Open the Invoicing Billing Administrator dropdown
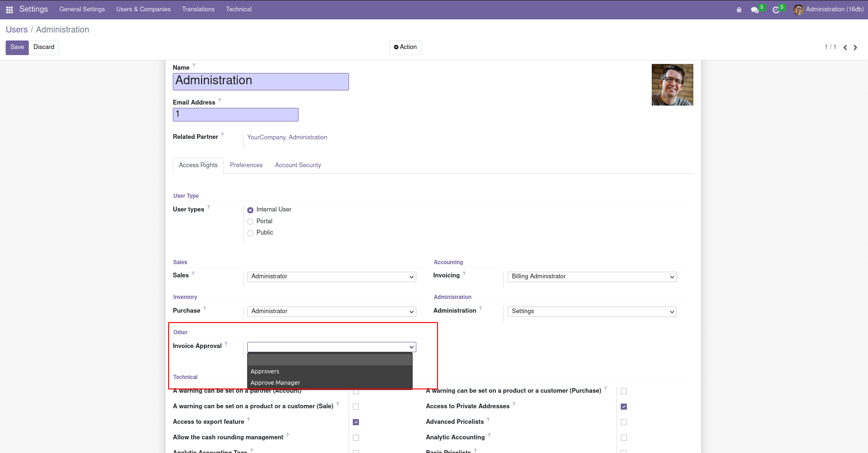This screenshot has width=868, height=453. tap(592, 277)
